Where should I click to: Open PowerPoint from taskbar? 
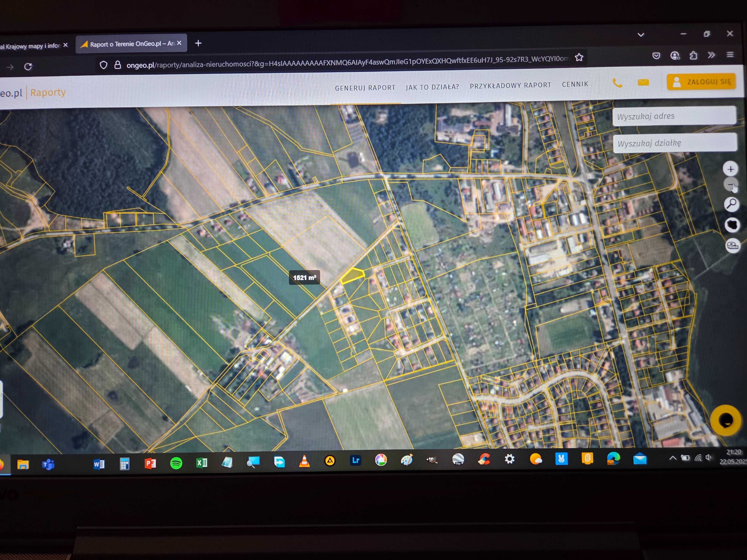tap(150, 463)
